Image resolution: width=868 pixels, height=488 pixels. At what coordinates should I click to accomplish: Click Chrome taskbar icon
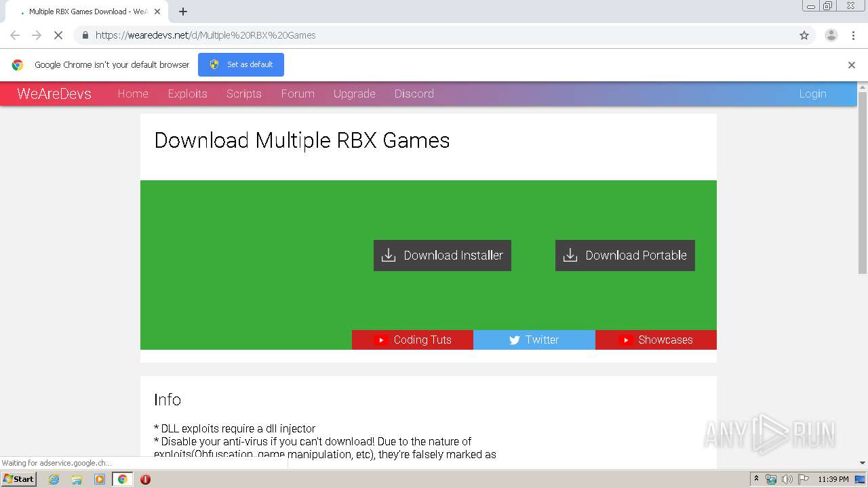click(x=122, y=479)
